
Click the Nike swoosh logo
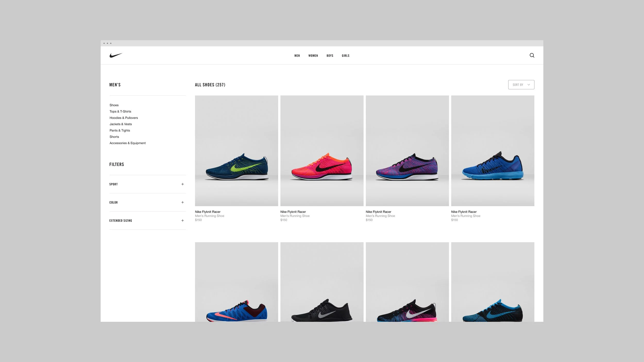point(116,55)
